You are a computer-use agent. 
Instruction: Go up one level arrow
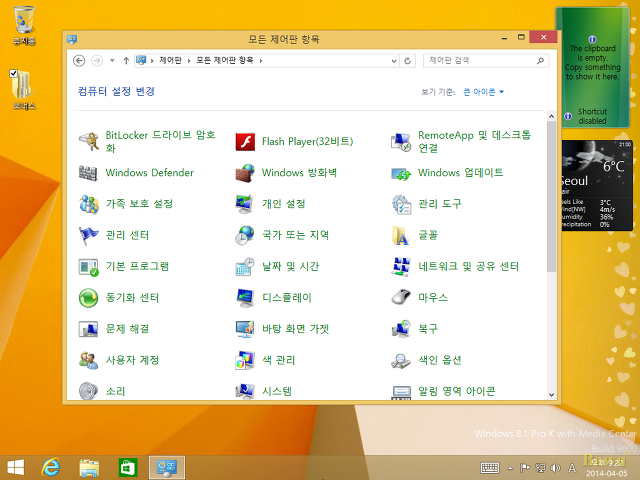click(126, 61)
